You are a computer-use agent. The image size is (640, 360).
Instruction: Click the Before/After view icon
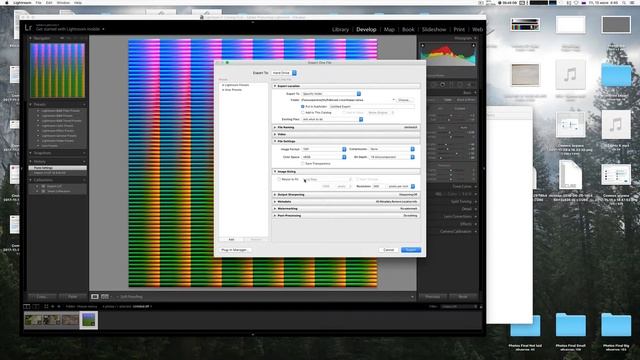pos(105,297)
